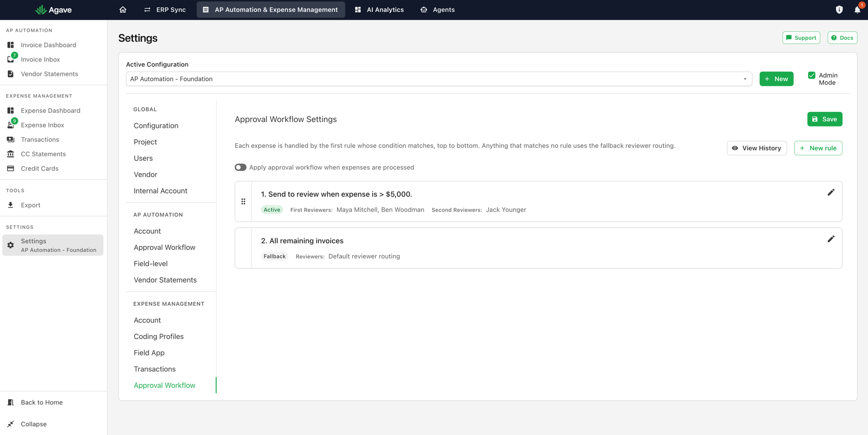Open the home icon in top bar
This screenshot has height=435, width=868.
coord(122,10)
